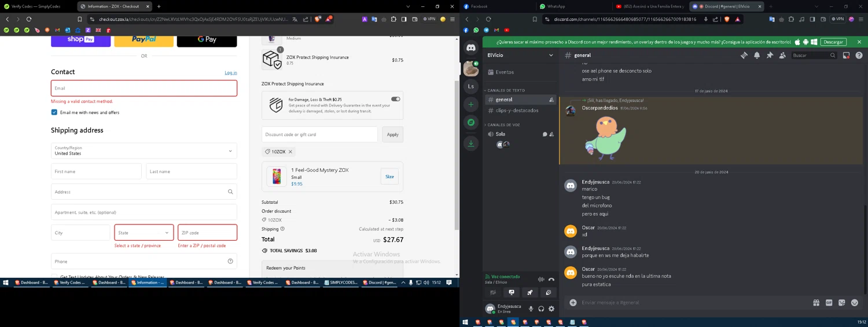Open the gift icon in message bar
This screenshot has width=868, height=327.
point(816,303)
